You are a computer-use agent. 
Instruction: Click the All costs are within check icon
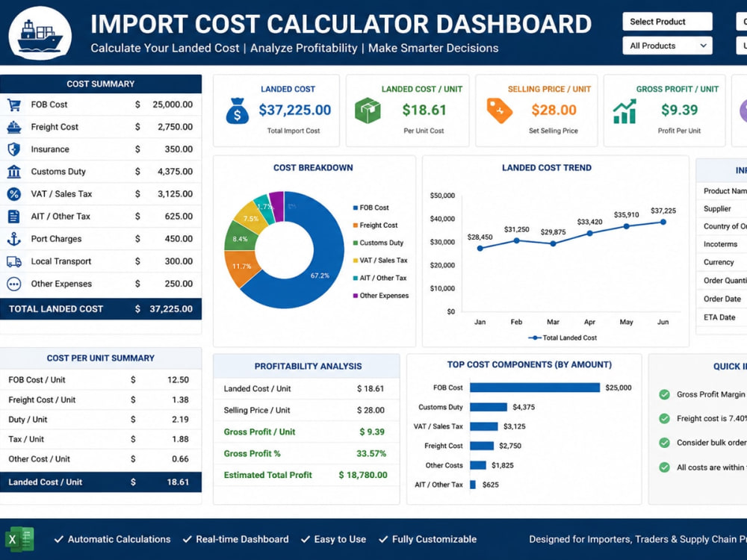tap(664, 467)
